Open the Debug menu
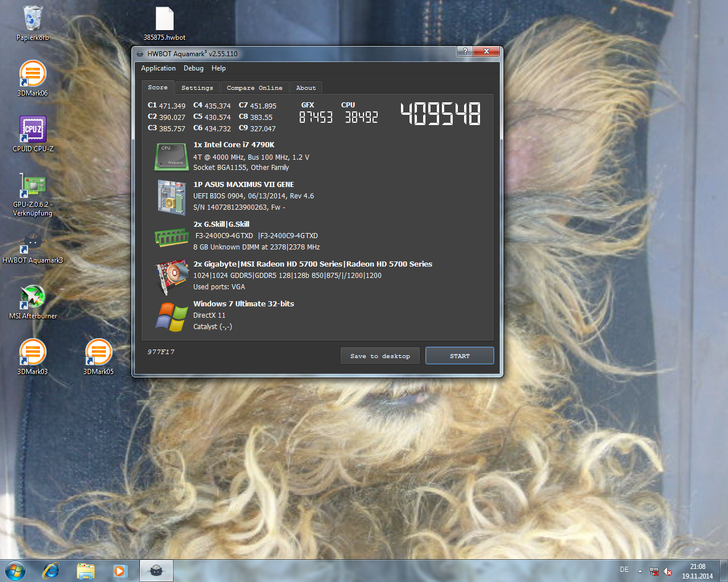 point(193,68)
